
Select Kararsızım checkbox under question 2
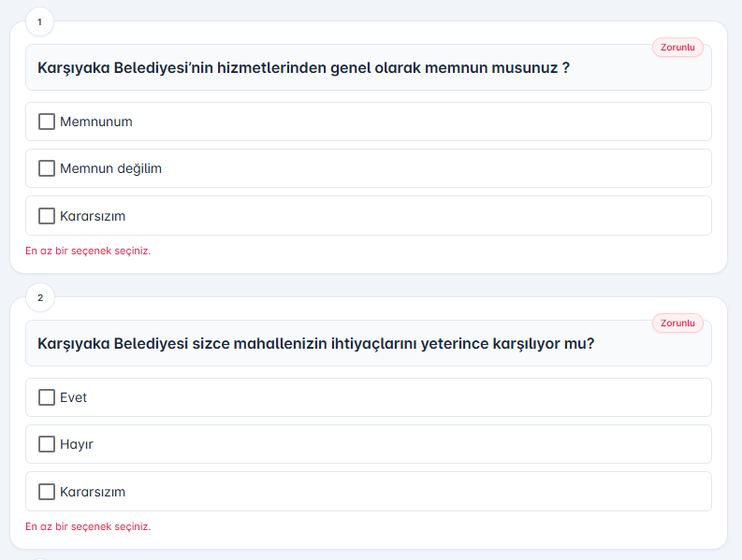47,492
